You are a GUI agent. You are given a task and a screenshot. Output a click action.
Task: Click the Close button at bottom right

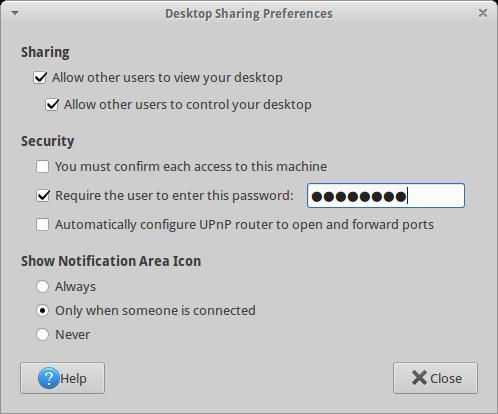pyautogui.click(x=435, y=378)
